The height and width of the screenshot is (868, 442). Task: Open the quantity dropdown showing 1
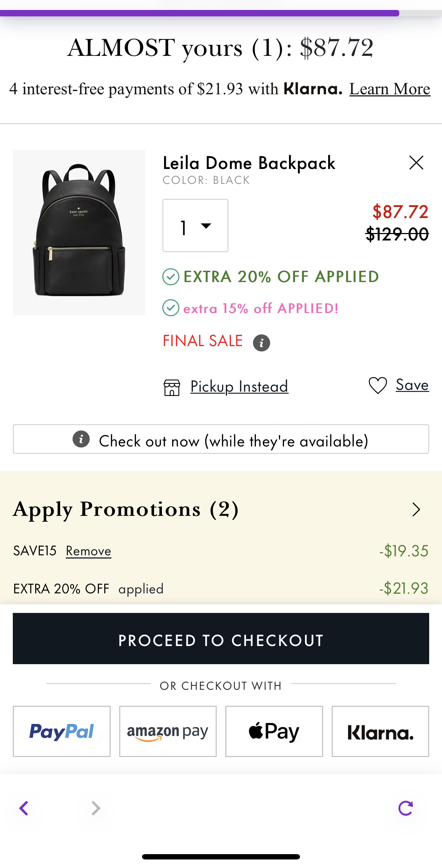(x=195, y=226)
